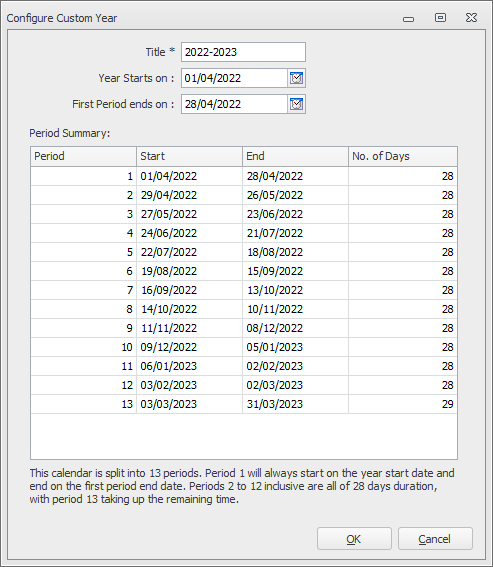
Task: Select end date 02/02/2023
Action: [x=296, y=366]
